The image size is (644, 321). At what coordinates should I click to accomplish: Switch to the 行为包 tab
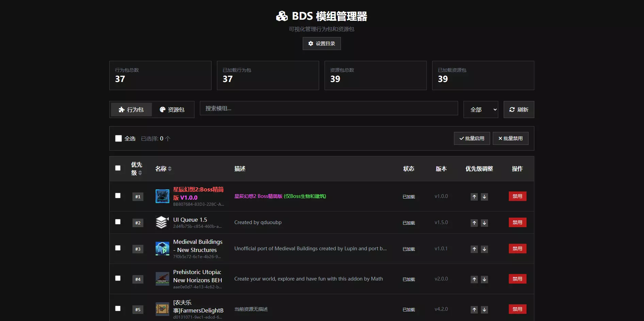pos(131,109)
